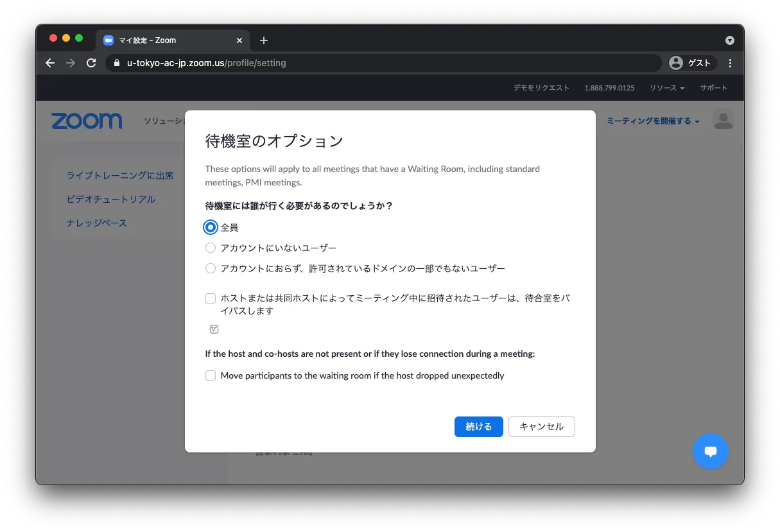Image resolution: width=780 pixels, height=532 pixels.
Task: Click the address bar URL field
Action: pyautogui.click(x=385, y=63)
